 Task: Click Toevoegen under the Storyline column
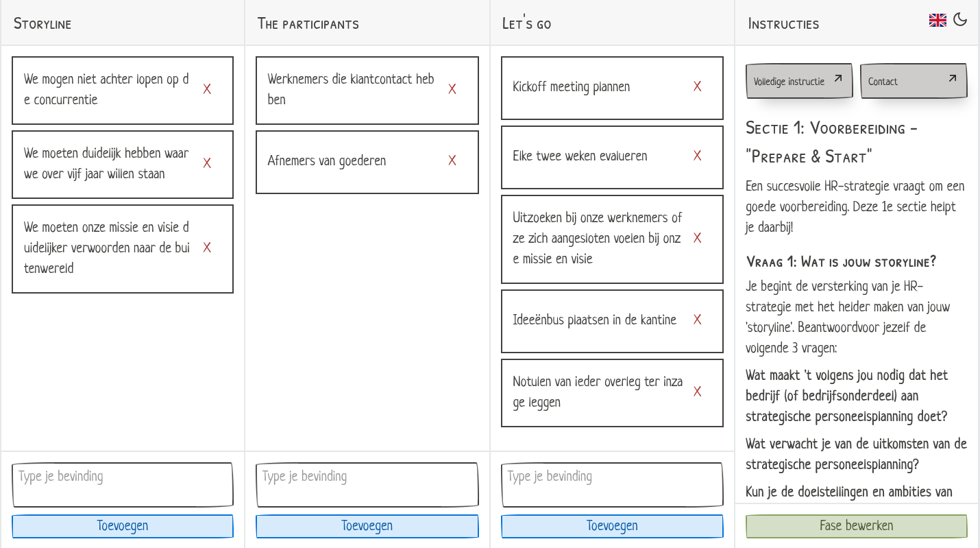click(123, 526)
